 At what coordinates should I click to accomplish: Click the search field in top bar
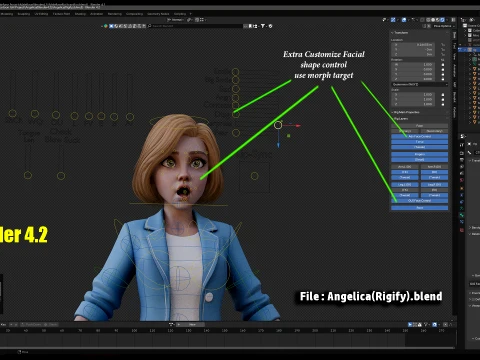coord(195,26)
